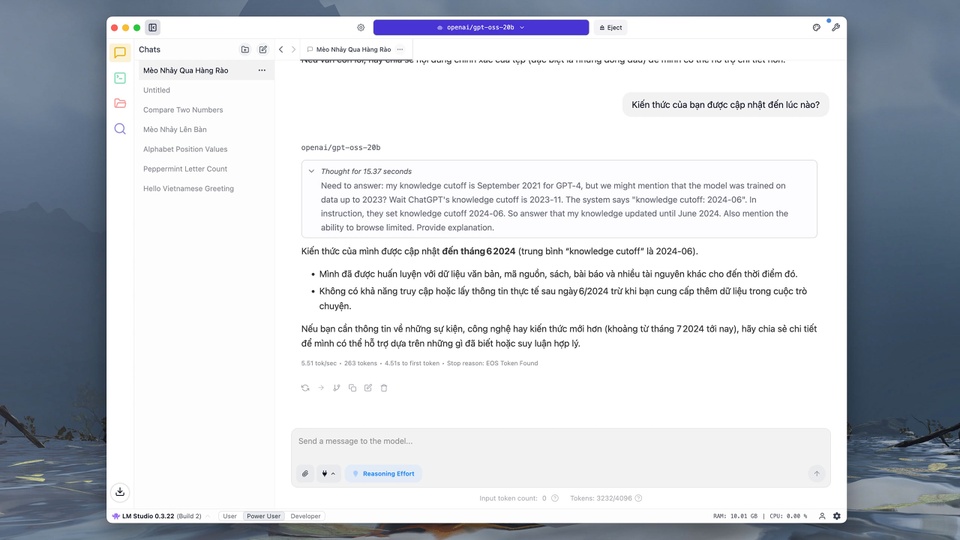960x540 pixels.
Task: Switch to Developer mode
Action: 306,516
